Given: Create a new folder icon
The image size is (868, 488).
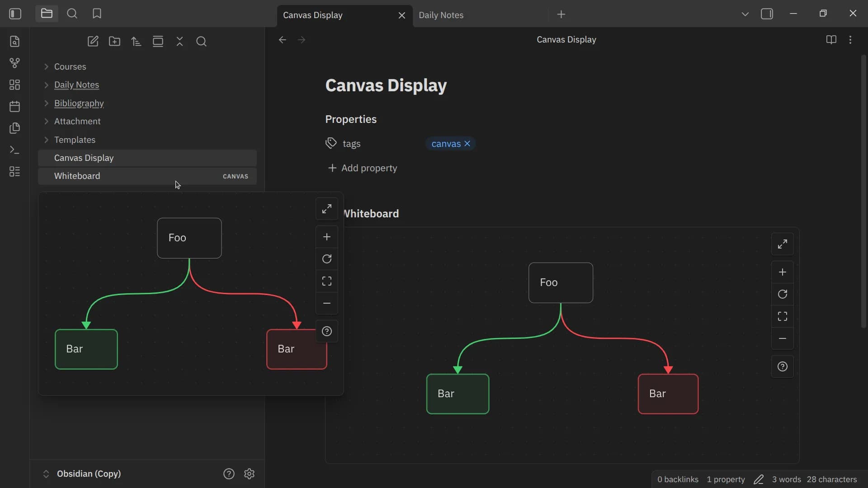Looking at the screenshot, I should [x=114, y=42].
